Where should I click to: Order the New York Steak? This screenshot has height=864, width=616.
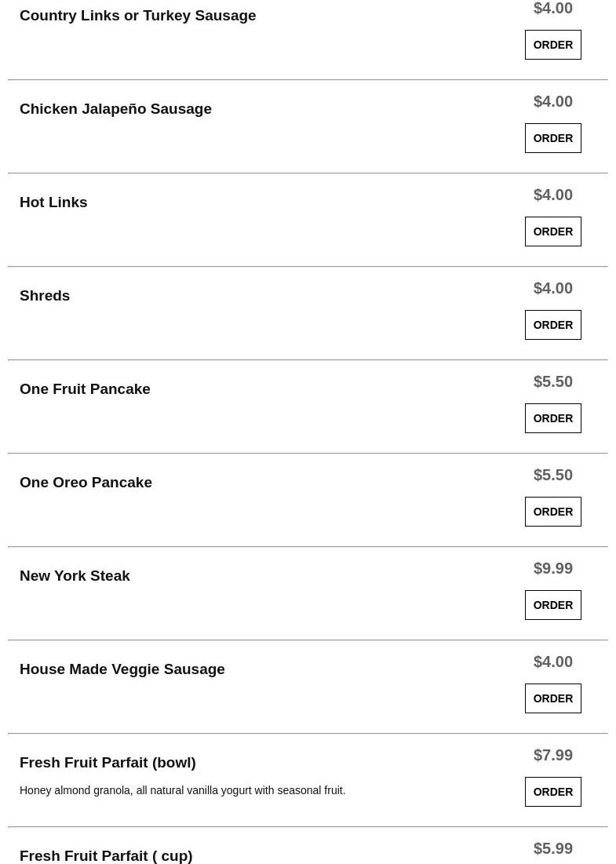pos(552,605)
